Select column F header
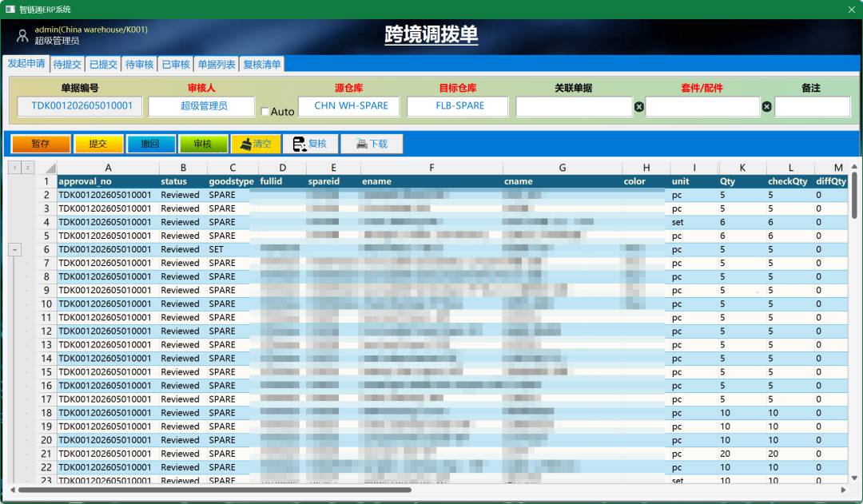Image resolution: width=863 pixels, height=504 pixels. click(431, 168)
